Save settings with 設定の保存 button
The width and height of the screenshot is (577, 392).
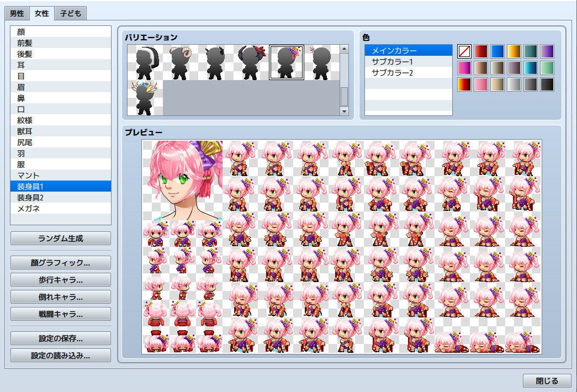(x=60, y=338)
